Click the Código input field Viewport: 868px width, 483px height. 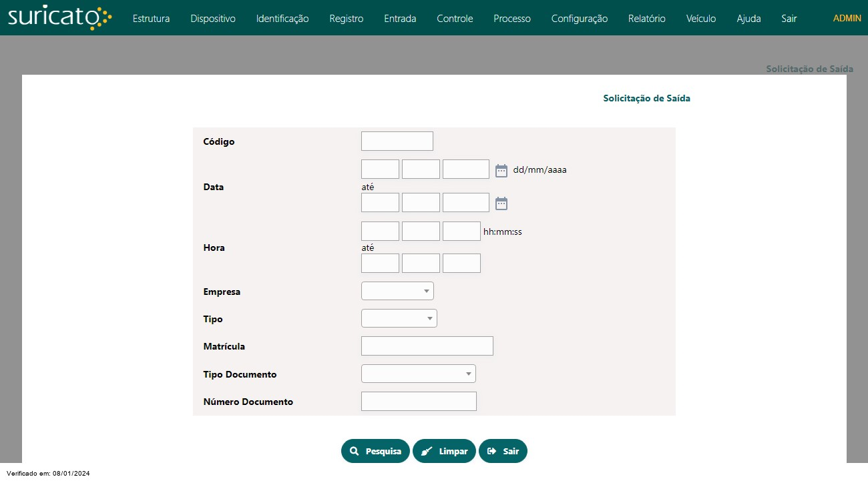click(x=397, y=141)
